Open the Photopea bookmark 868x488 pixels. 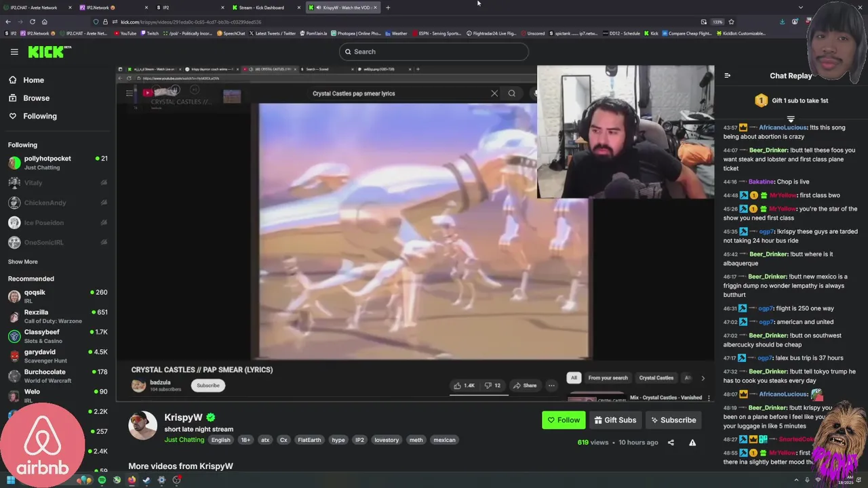tap(356, 33)
